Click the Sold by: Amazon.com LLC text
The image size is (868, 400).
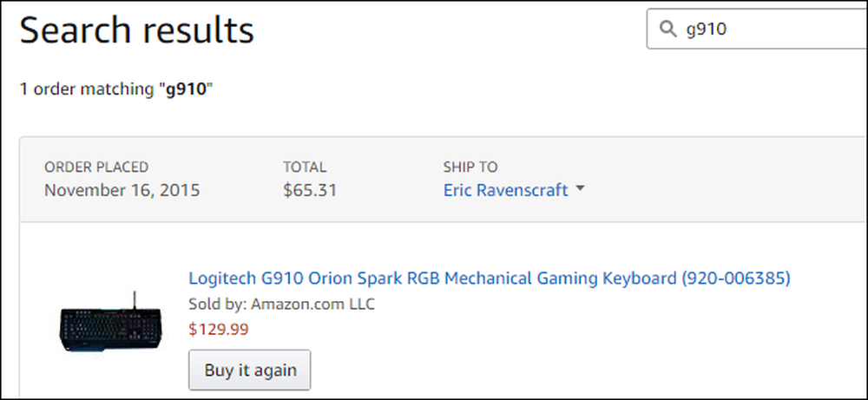click(x=282, y=305)
